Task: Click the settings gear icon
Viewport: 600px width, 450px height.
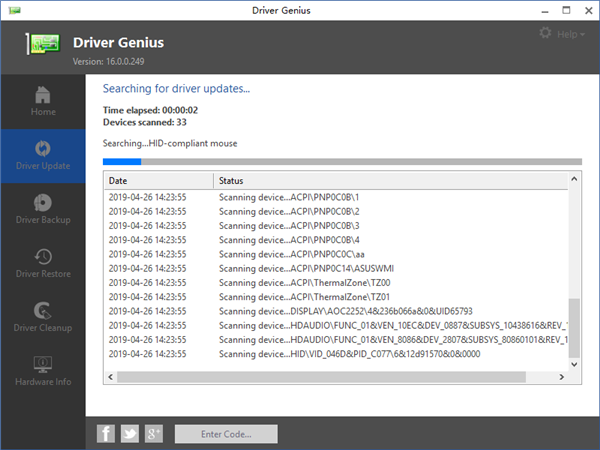Action: coord(545,33)
